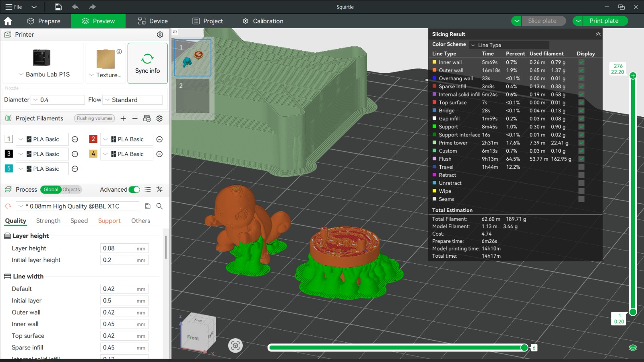
Task: Click the save project icon
Action: [x=58, y=7]
